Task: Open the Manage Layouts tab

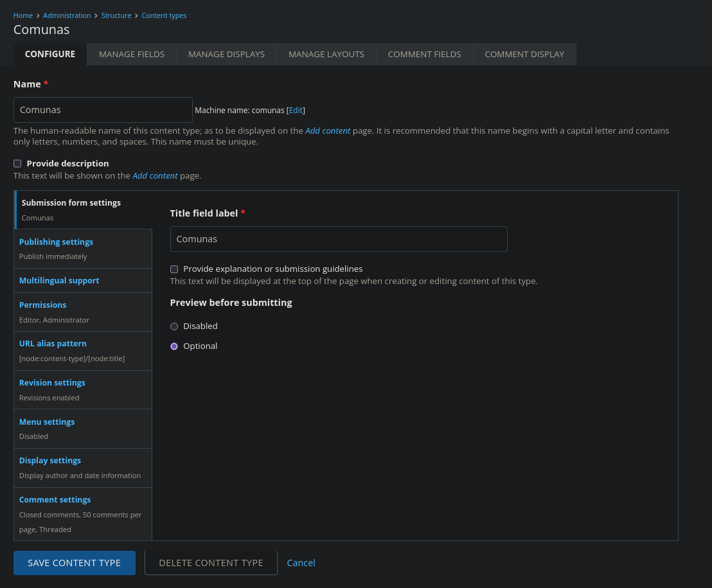Action: pos(326,55)
